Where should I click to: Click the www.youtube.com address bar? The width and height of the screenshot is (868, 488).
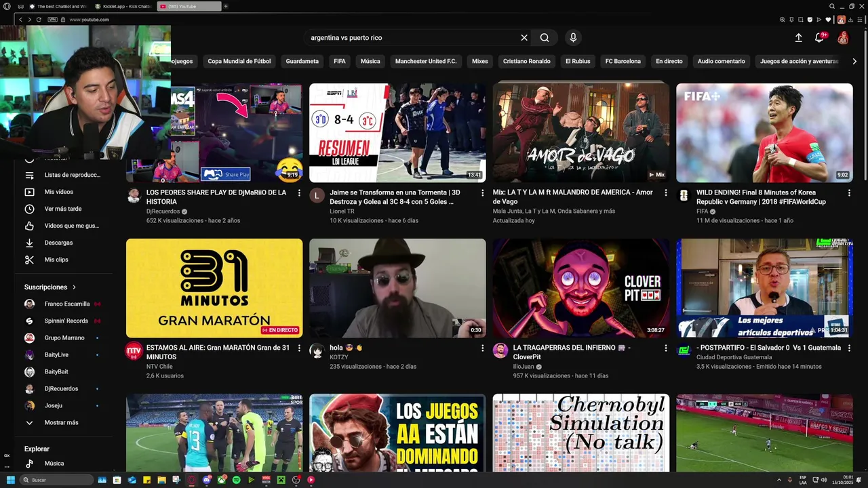(89, 20)
